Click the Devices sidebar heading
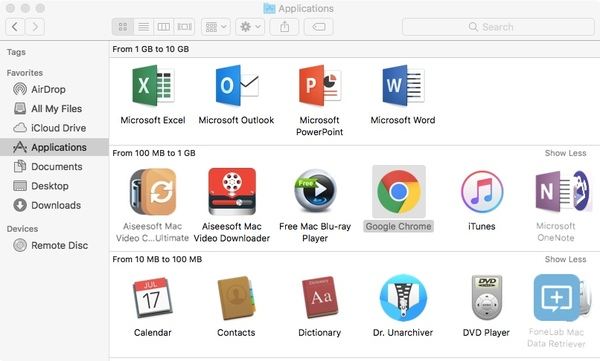Image resolution: width=600 pixels, height=361 pixels. [x=22, y=229]
